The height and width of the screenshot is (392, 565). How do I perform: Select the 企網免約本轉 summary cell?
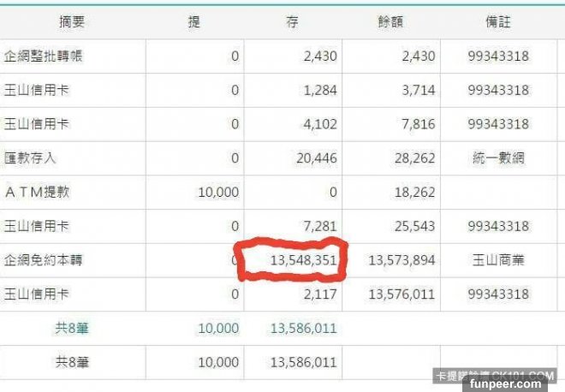click(x=43, y=260)
